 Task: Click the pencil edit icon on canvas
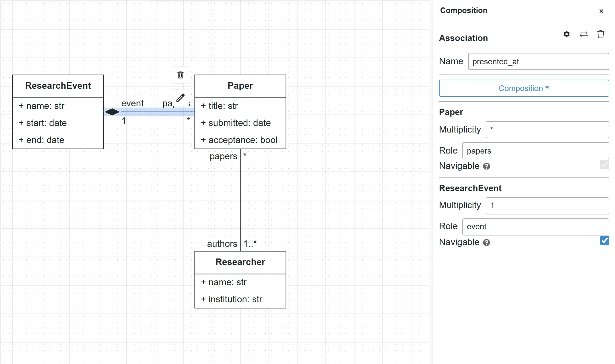pos(181,98)
